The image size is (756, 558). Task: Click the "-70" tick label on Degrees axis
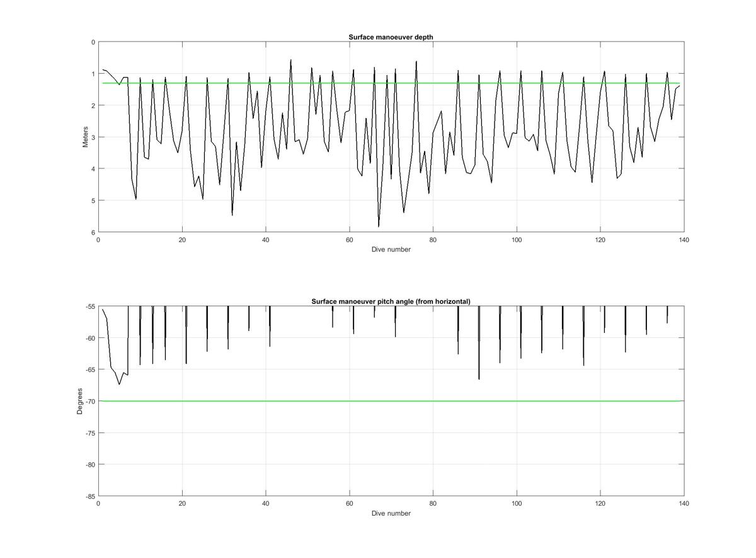[x=89, y=401]
